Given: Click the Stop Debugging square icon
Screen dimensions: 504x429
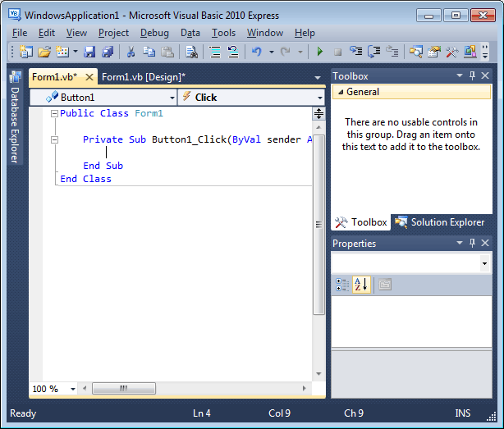Looking at the screenshot, I should (337, 52).
